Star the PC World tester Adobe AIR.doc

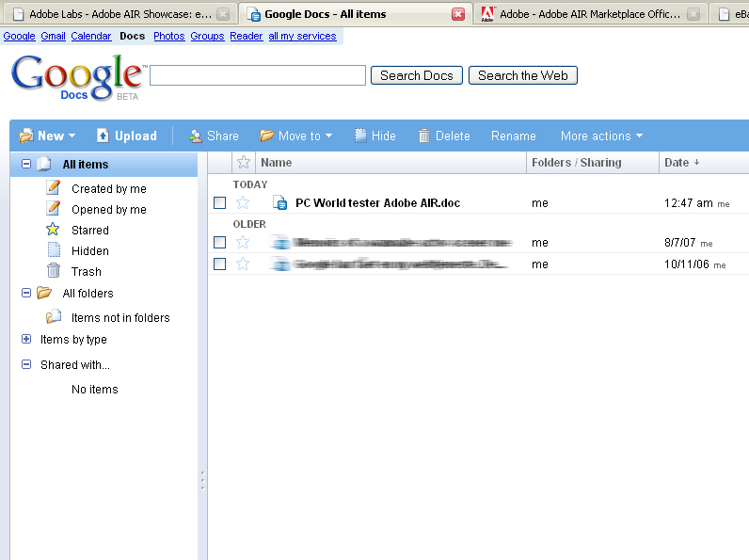243,202
